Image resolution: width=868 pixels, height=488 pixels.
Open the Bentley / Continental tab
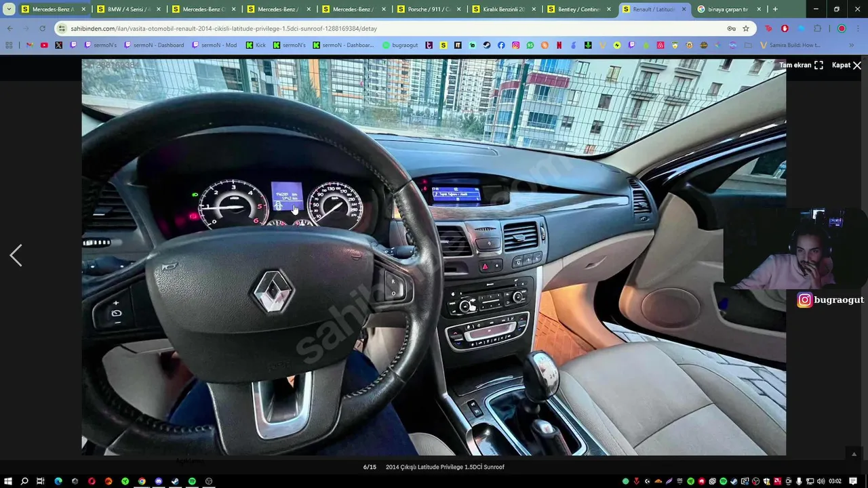click(x=579, y=9)
